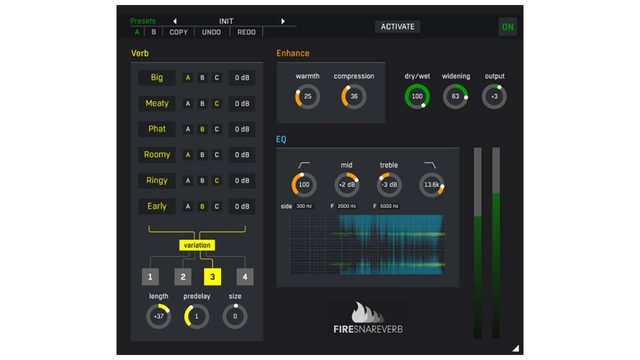Click the widening knob
Image resolution: width=640 pixels, height=360 pixels.
(456, 97)
